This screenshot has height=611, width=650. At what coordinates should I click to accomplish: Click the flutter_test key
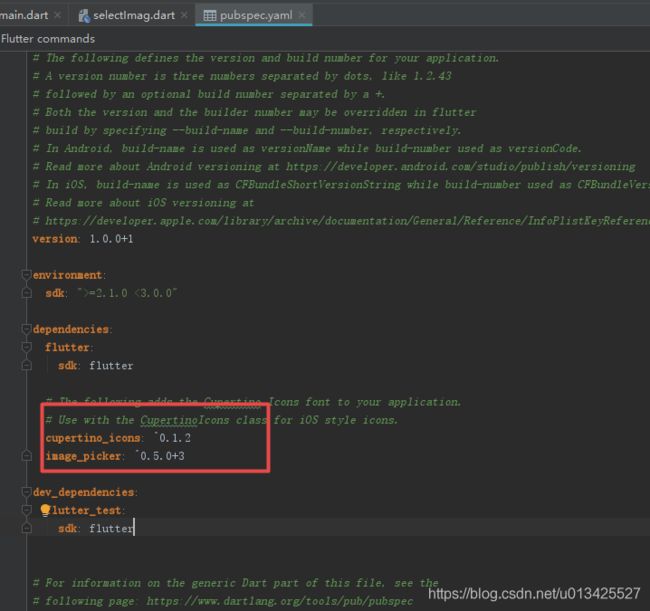click(x=85, y=510)
